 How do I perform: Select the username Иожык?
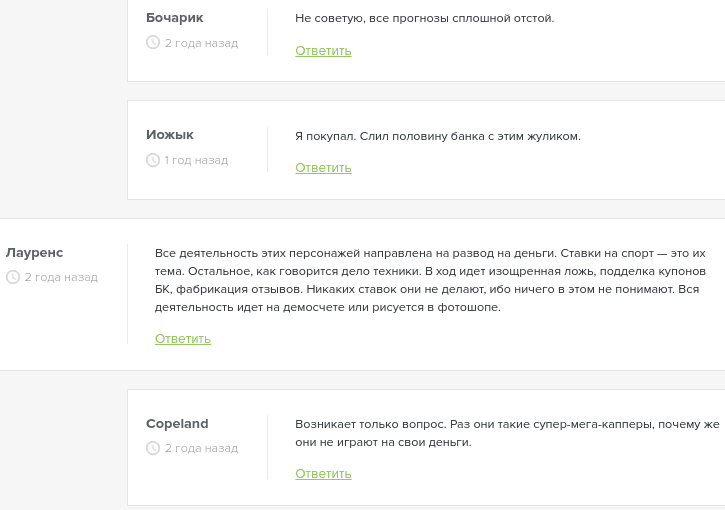click(170, 135)
